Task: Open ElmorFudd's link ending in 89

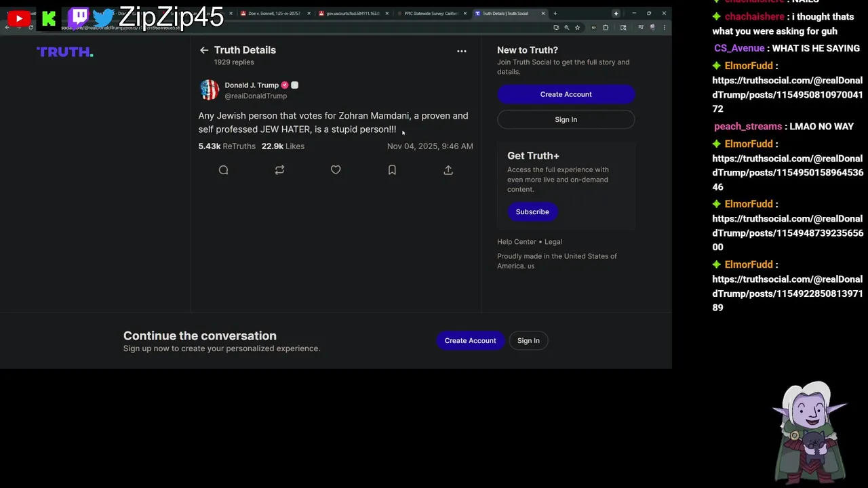Action: click(x=787, y=293)
